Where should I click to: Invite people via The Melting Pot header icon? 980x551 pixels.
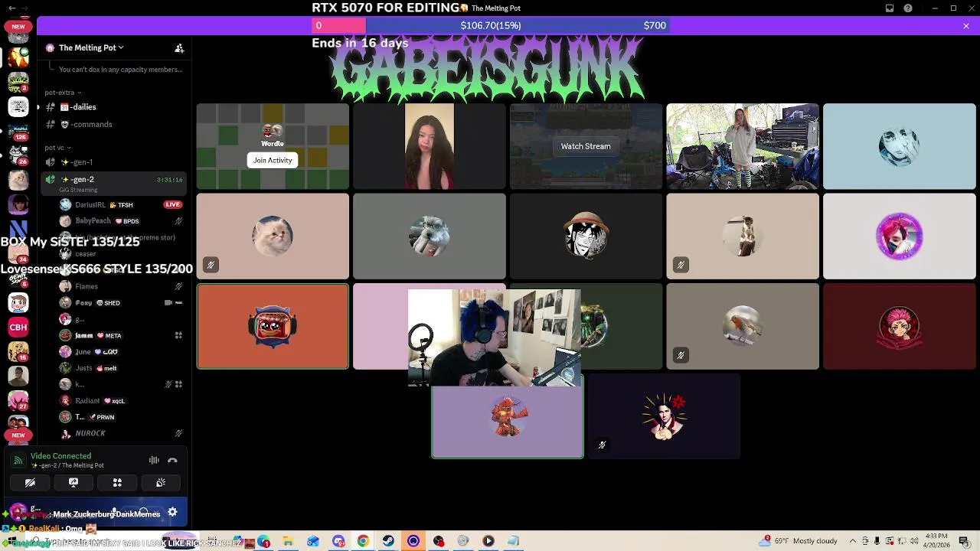pos(179,47)
